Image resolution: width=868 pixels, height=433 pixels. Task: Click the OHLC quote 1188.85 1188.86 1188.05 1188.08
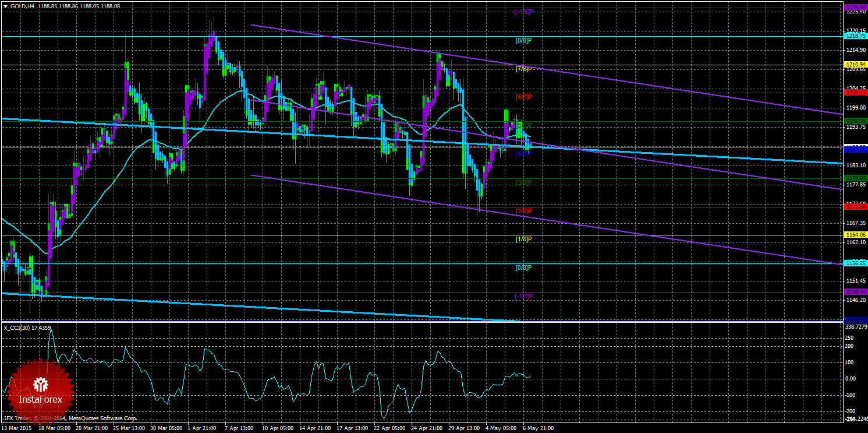click(78, 6)
